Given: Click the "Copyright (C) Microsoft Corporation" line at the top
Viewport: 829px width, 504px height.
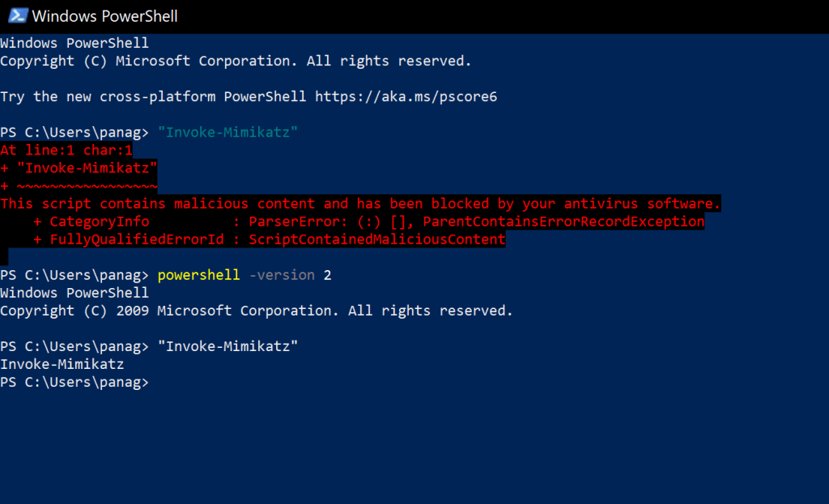Looking at the screenshot, I should coord(236,61).
